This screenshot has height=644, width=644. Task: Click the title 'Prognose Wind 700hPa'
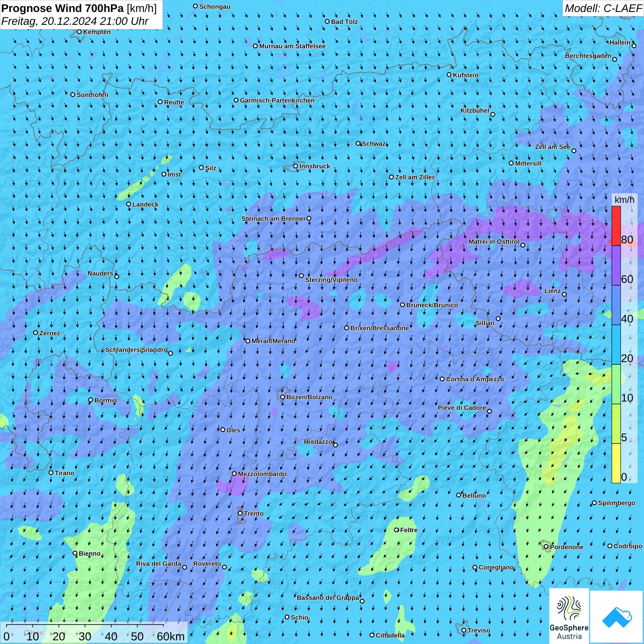click(x=63, y=8)
